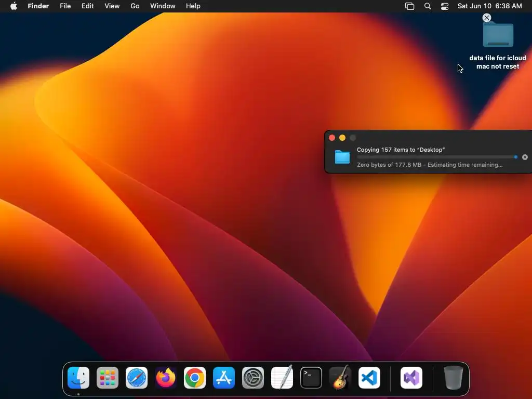Launch Firefox from the Dock
532x399 pixels.
pos(166,378)
